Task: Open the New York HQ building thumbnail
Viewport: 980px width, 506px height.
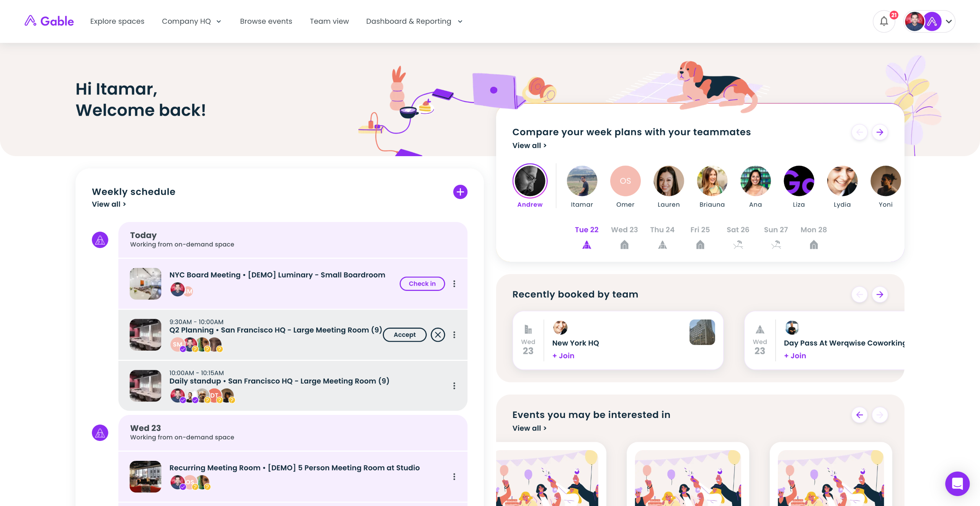Action: click(x=702, y=332)
